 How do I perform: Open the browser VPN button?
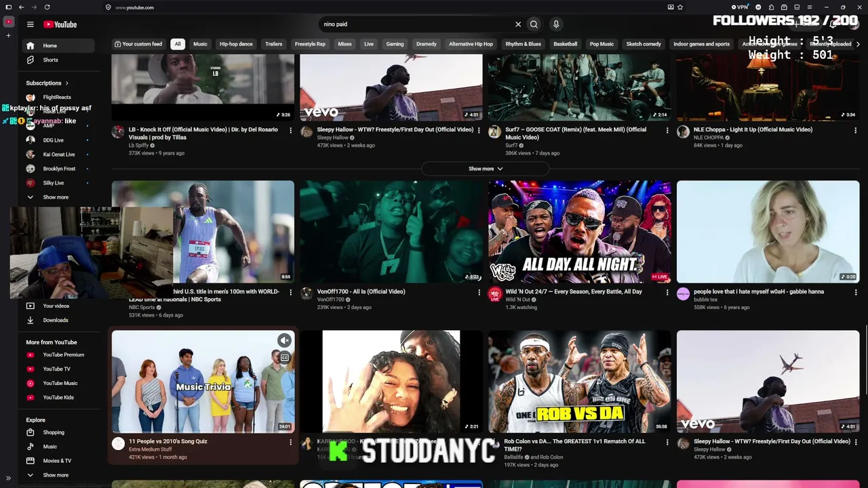coord(740,7)
